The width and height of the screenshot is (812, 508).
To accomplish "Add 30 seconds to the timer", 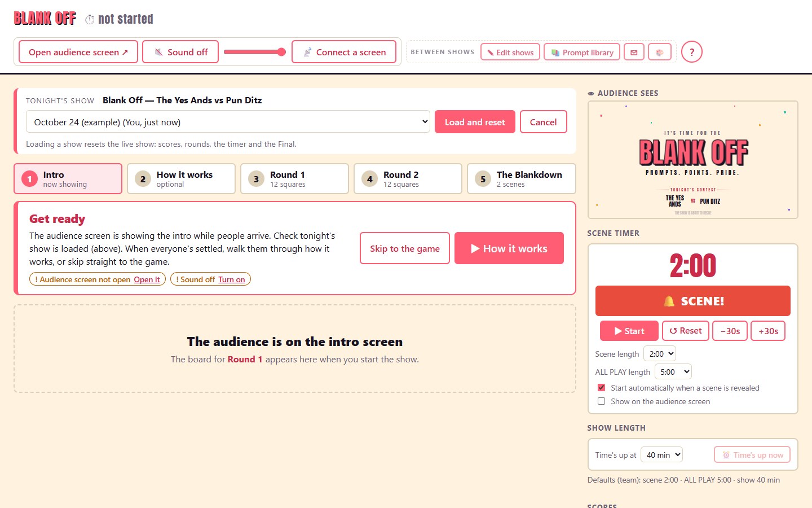I will pyautogui.click(x=768, y=331).
